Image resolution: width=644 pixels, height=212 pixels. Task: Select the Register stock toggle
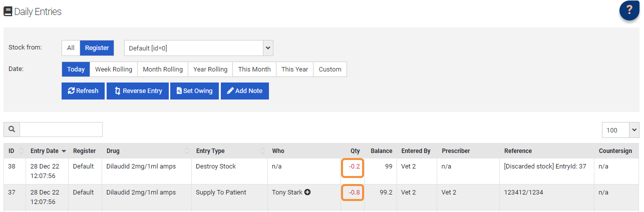tap(97, 48)
